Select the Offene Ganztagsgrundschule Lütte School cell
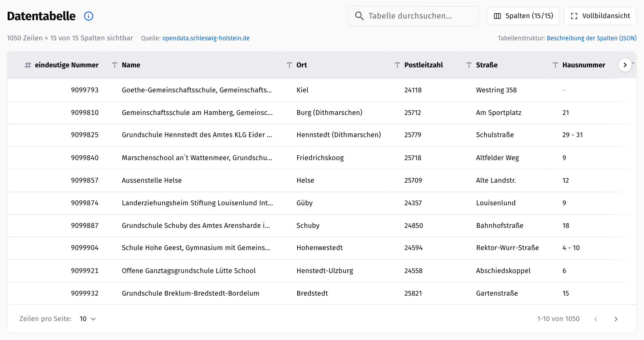 point(189,271)
